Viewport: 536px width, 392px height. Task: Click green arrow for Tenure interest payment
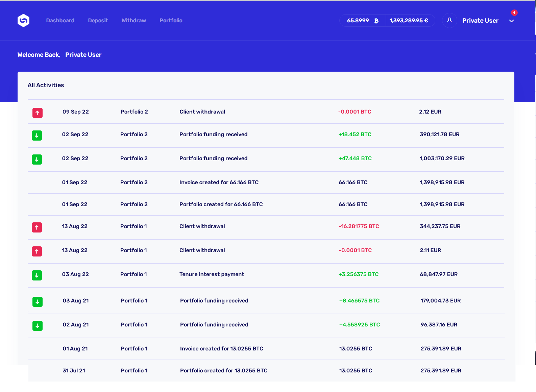click(37, 275)
